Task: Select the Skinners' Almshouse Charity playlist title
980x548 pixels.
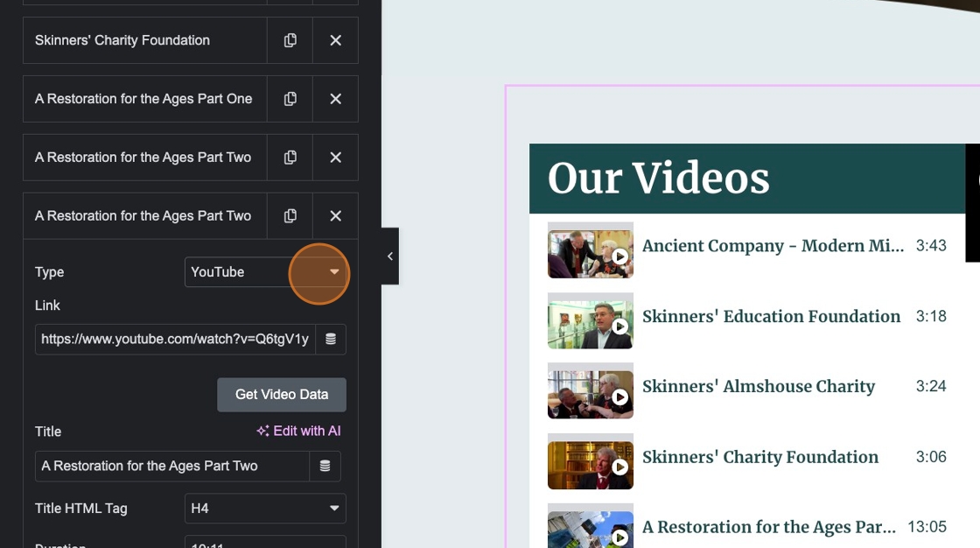Action: coord(759,387)
